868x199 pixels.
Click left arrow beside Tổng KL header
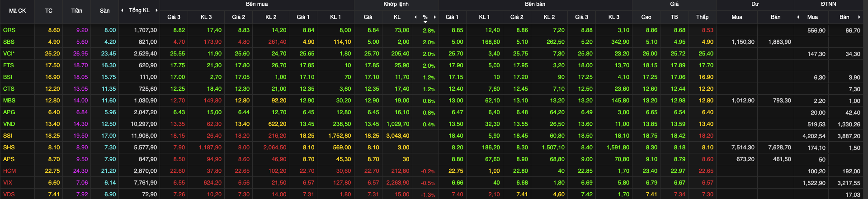[x=122, y=10]
